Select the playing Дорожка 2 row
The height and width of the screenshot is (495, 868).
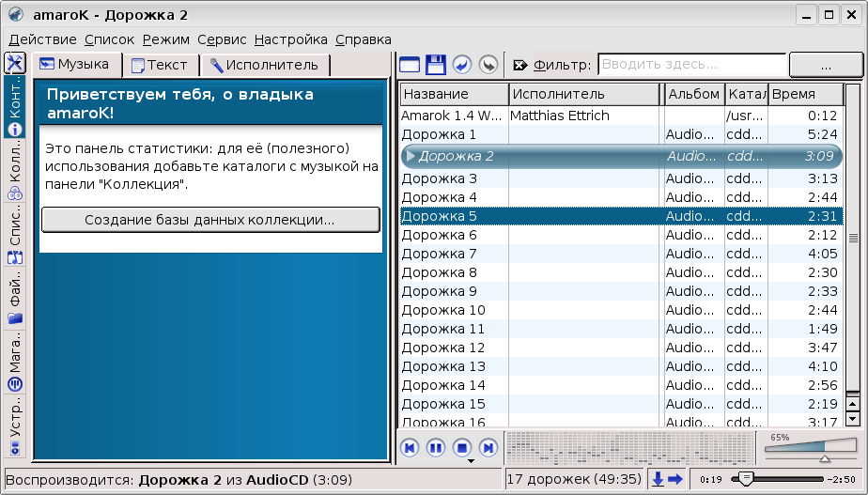(x=621, y=156)
